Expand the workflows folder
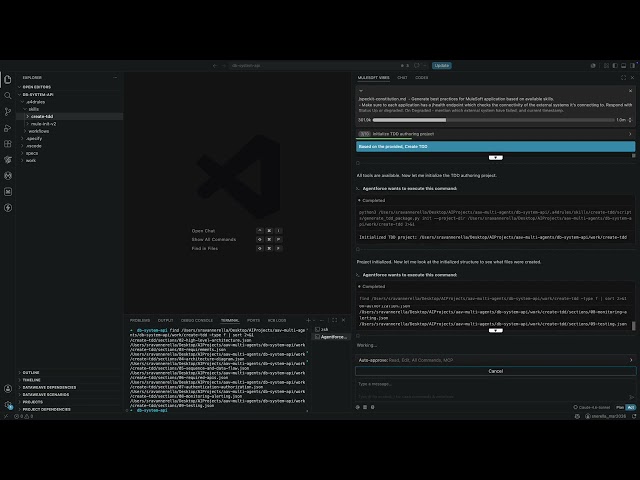Screen dimensions: 640x480 (38, 131)
